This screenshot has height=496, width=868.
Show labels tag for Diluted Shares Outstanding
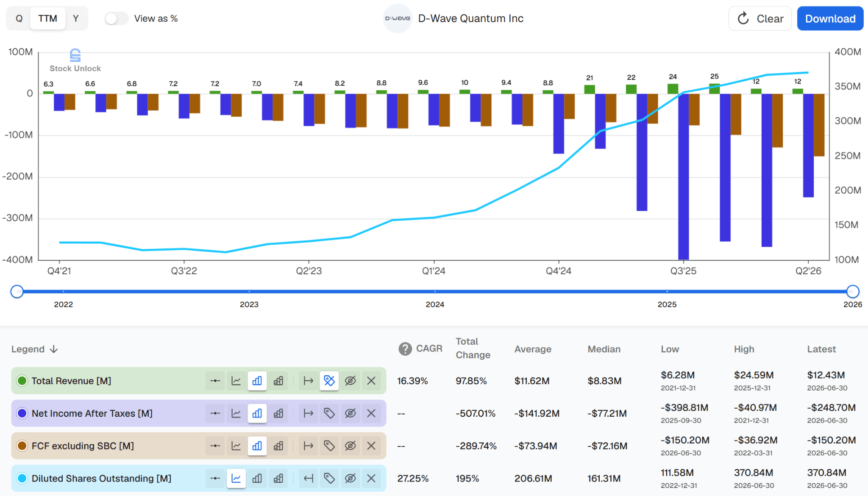(329, 478)
